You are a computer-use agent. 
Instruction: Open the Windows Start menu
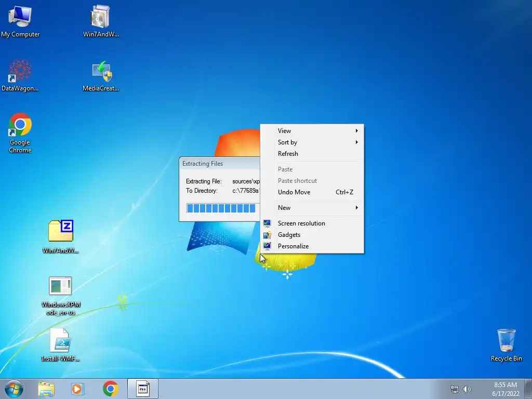14,389
